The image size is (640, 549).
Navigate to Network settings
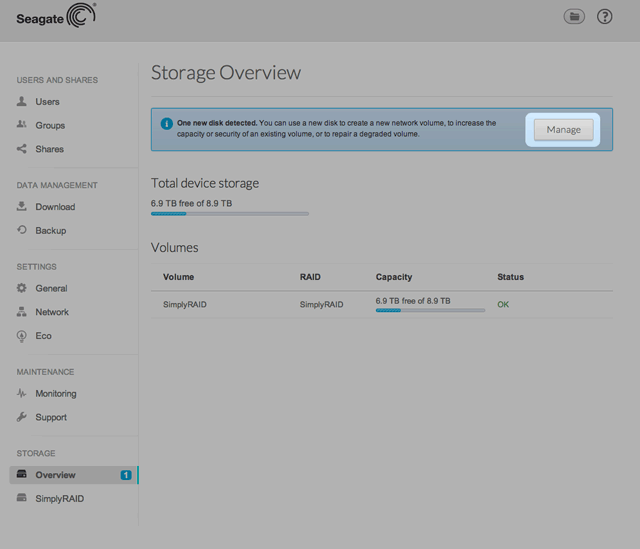52,312
